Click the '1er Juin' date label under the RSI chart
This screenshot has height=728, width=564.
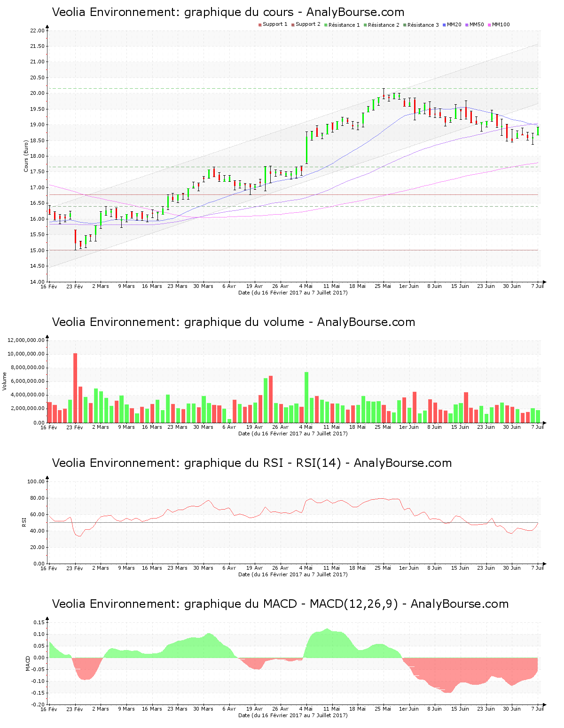point(409,568)
